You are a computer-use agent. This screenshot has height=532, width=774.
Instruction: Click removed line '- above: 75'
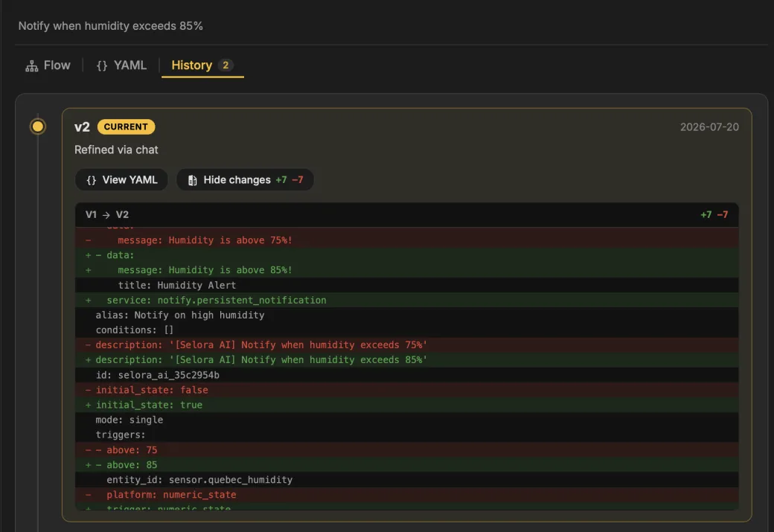(x=407, y=450)
